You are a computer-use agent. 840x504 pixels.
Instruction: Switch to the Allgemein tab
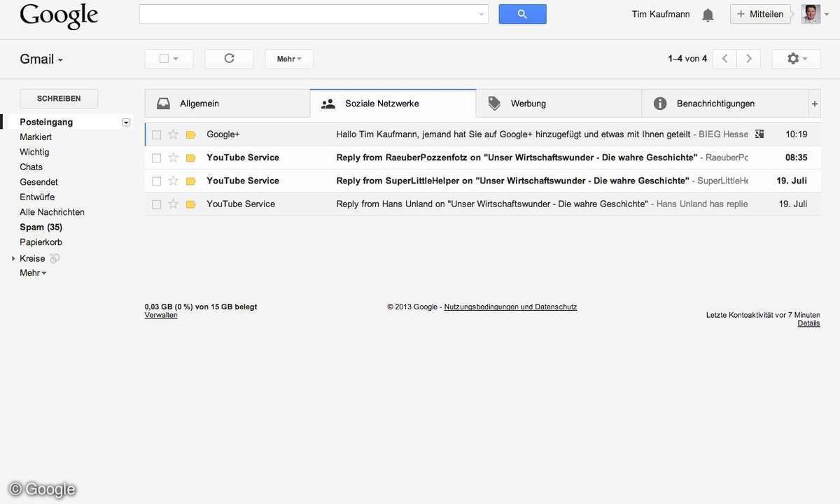click(x=227, y=104)
